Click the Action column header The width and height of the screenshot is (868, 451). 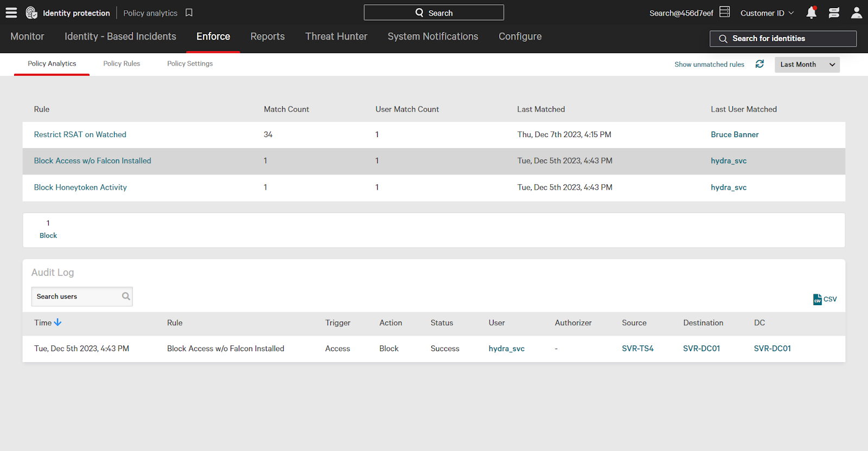pyautogui.click(x=391, y=323)
